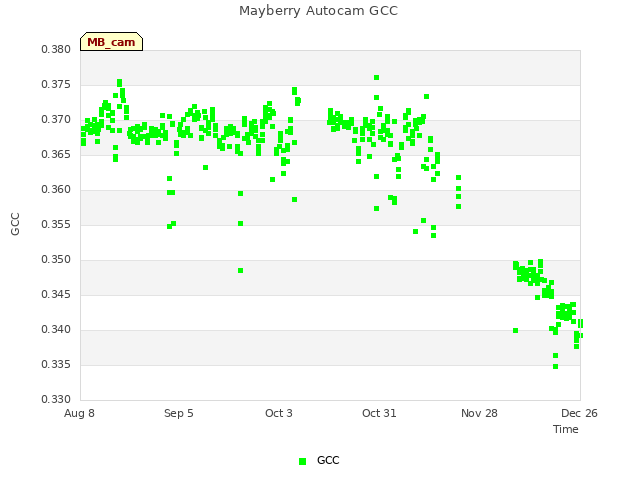
Task: Select the Sep 5 x-axis label
Action: coord(179,413)
